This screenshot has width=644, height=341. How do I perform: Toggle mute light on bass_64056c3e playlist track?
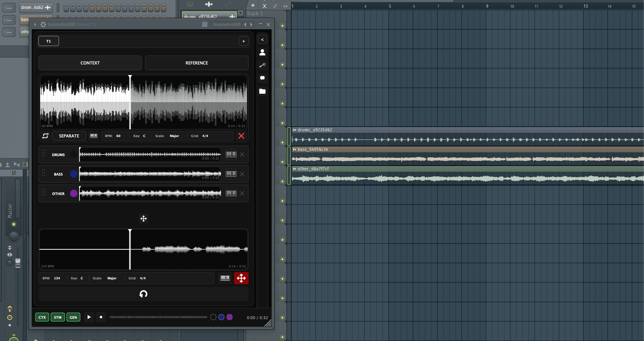point(283,162)
